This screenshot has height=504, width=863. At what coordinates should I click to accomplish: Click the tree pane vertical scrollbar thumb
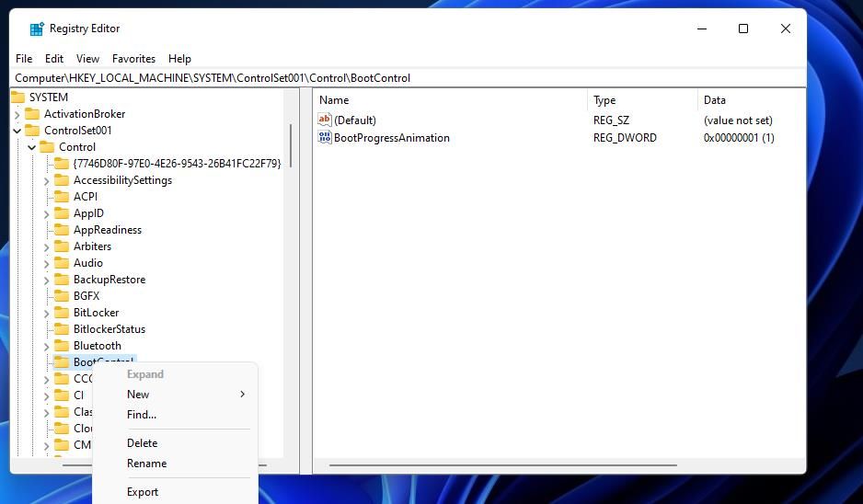[290, 146]
